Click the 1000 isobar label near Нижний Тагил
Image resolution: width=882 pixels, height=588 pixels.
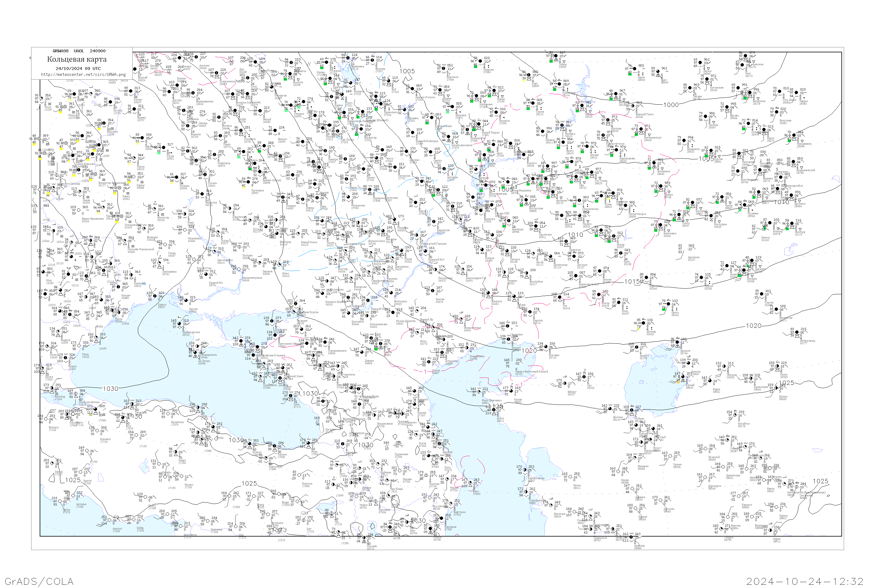pos(671,105)
